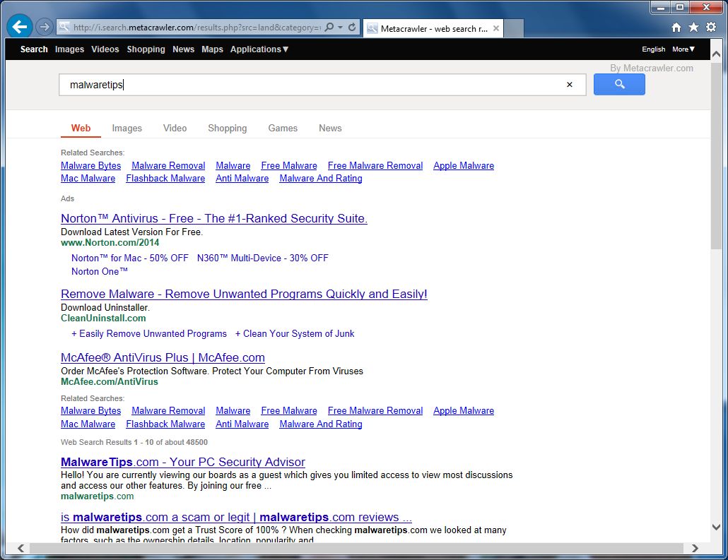The height and width of the screenshot is (560, 728).
Task: Open top Free Malware Removal related search
Action: (x=375, y=166)
